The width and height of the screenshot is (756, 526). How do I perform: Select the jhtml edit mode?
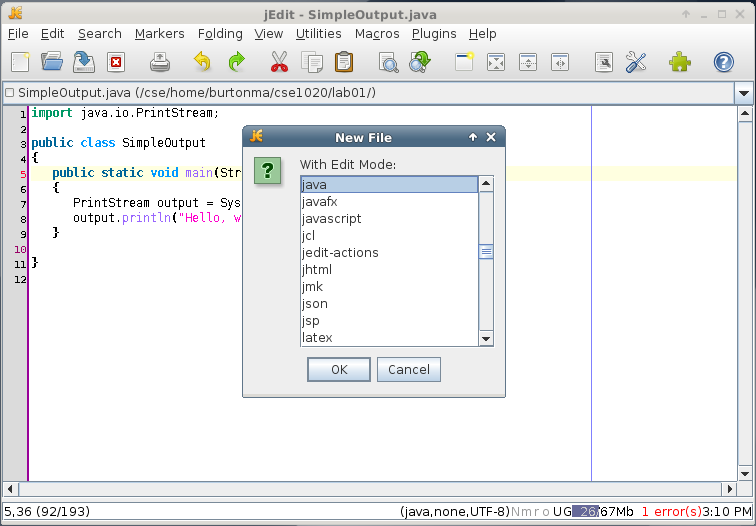coord(389,270)
